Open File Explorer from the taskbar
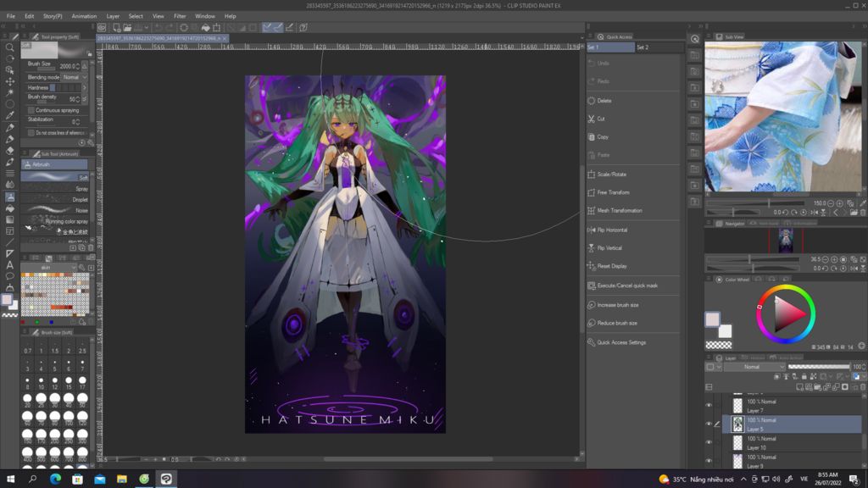 pyautogui.click(x=122, y=479)
